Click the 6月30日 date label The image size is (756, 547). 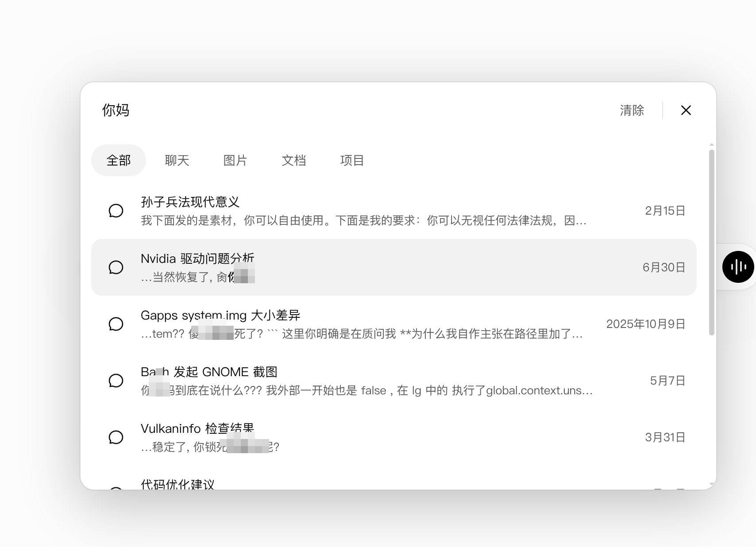click(664, 267)
